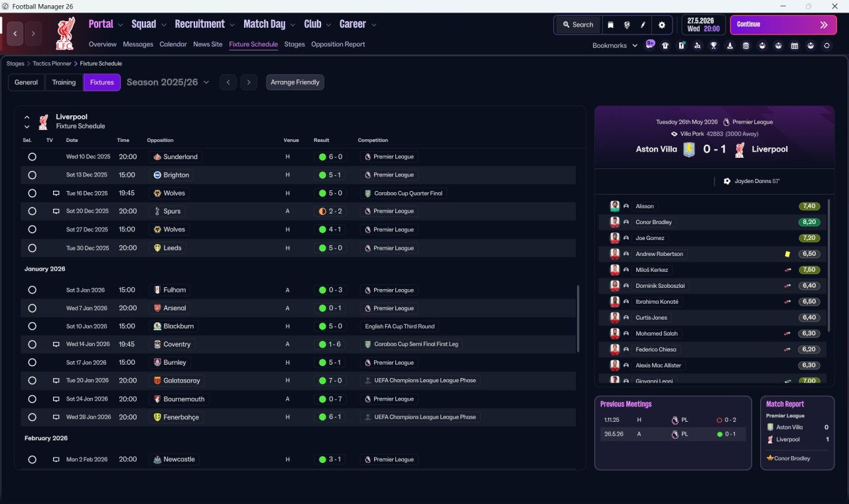Click the browser-style back navigation arrow
Screen dimensions: 849x504
[15, 33]
